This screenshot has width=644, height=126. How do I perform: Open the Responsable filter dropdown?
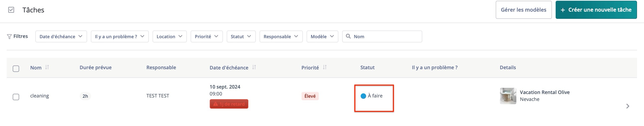click(x=281, y=37)
